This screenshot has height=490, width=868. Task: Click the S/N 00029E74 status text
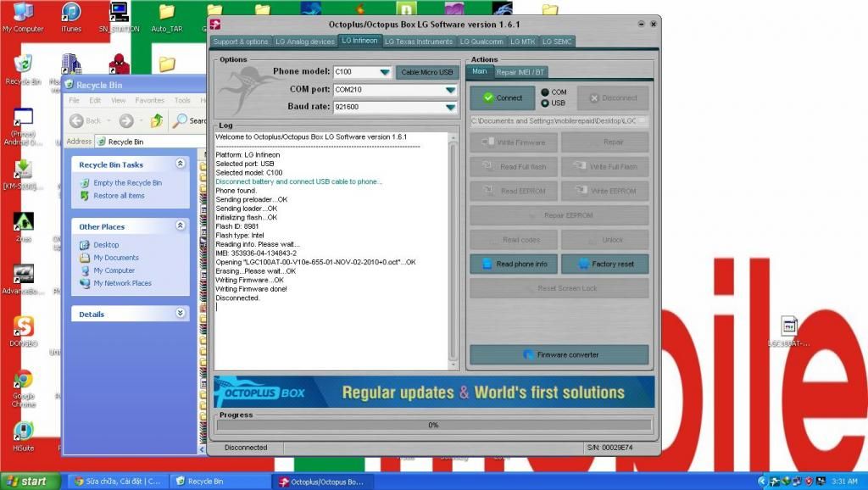[x=609, y=448]
